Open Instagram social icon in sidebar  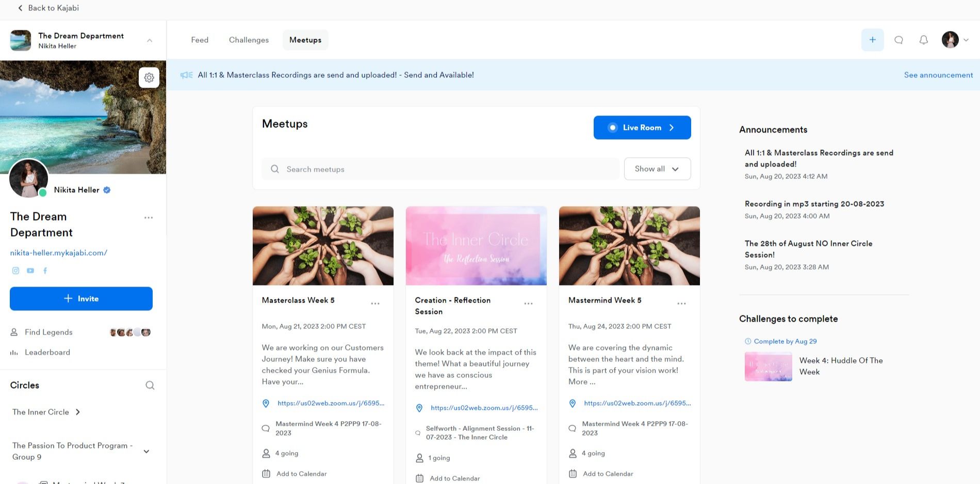point(15,271)
